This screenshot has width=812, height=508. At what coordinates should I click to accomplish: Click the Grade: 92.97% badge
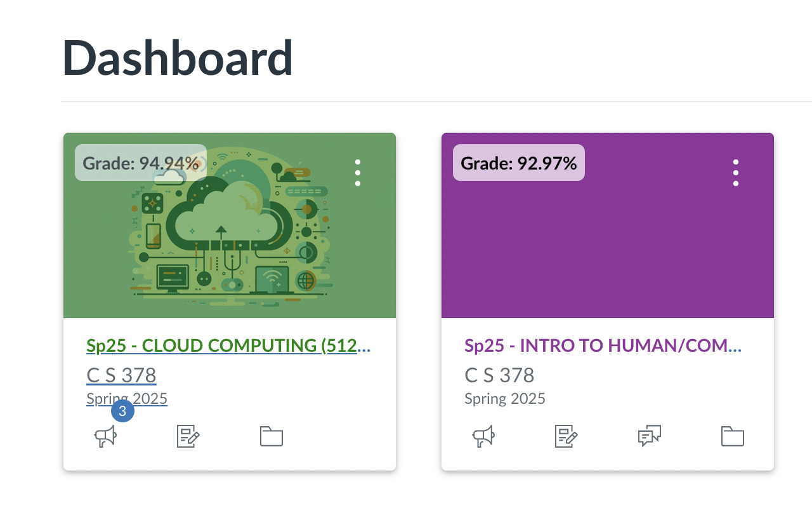point(518,163)
